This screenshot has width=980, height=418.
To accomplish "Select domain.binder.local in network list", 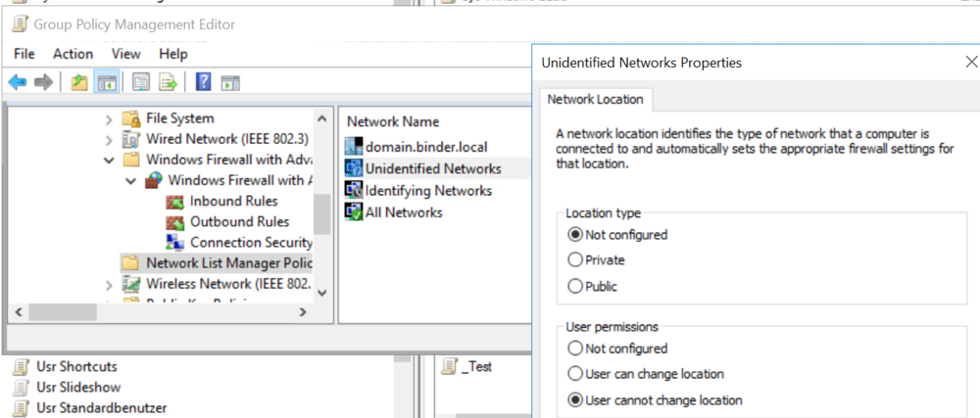I will point(425,147).
